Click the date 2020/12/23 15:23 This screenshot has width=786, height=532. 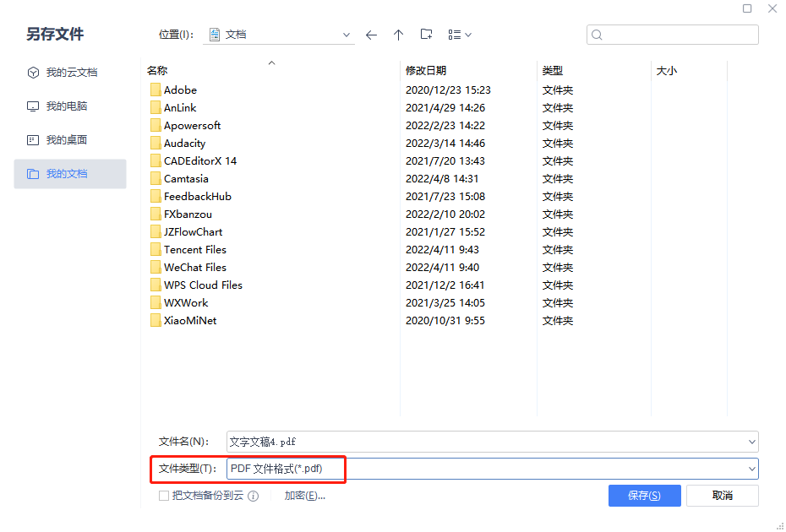[448, 90]
